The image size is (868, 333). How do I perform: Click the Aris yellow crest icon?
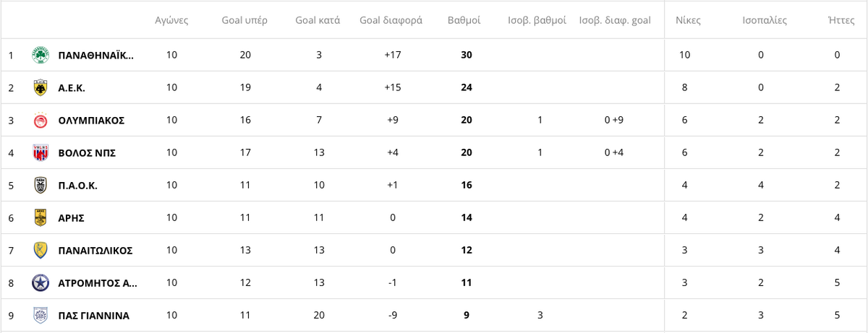[41, 217]
